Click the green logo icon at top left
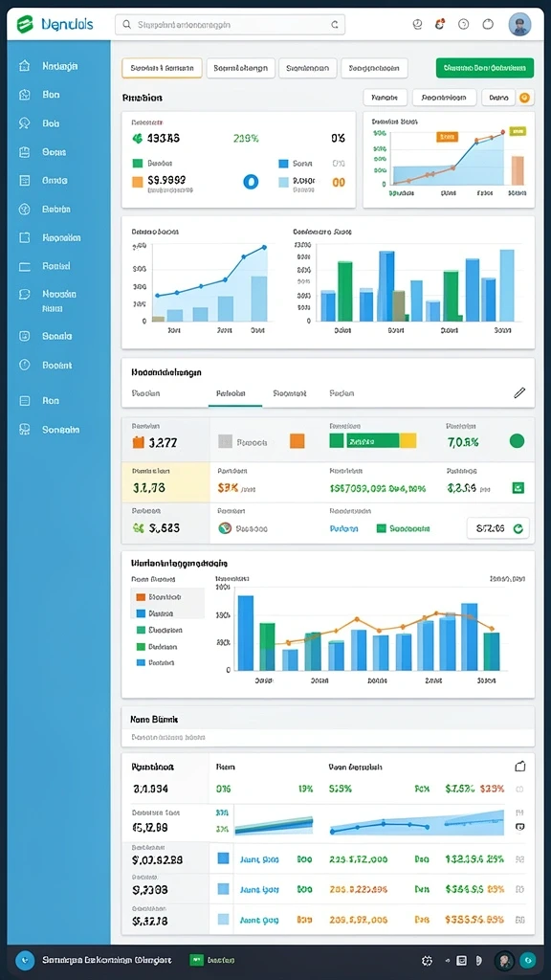 24,24
